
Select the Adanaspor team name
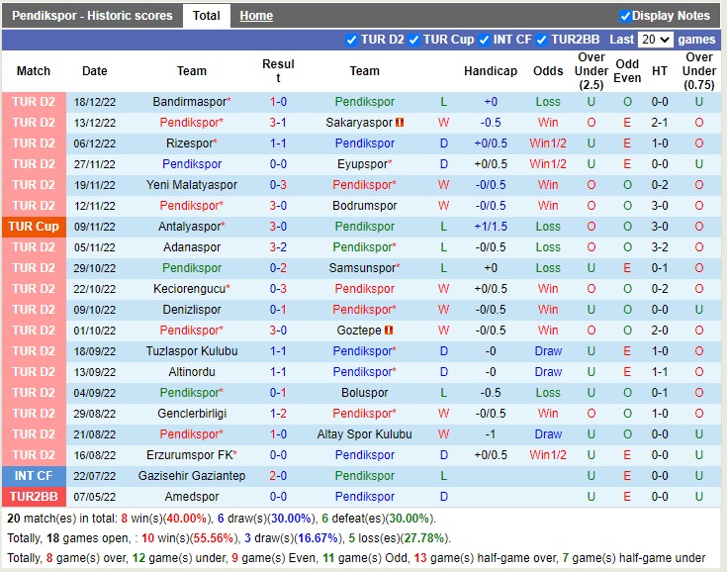[x=191, y=247]
